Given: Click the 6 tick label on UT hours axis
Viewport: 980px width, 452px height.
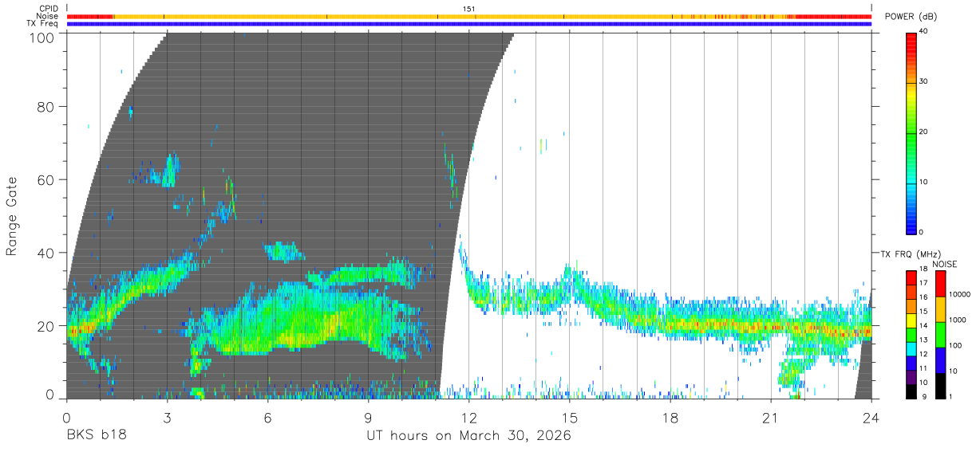Looking at the screenshot, I should [x=268, y=417].
